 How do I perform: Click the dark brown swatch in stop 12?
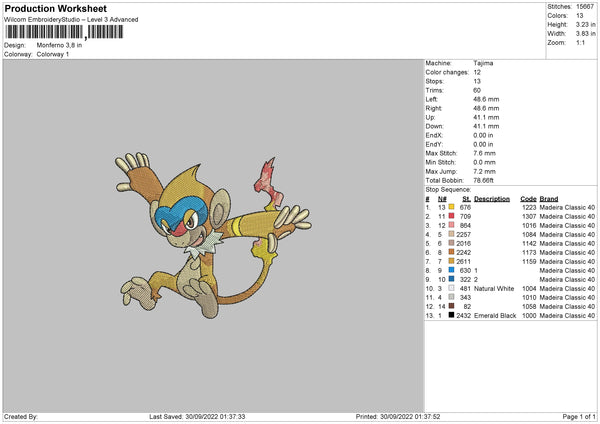pyautogui.click(x=451, y=306)
